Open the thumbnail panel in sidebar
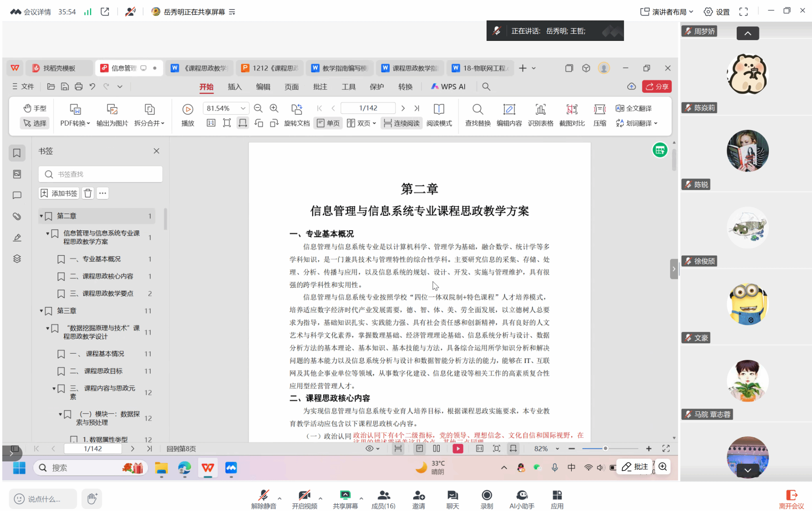This screenshot has height=511, width=812. pos(17,174)
